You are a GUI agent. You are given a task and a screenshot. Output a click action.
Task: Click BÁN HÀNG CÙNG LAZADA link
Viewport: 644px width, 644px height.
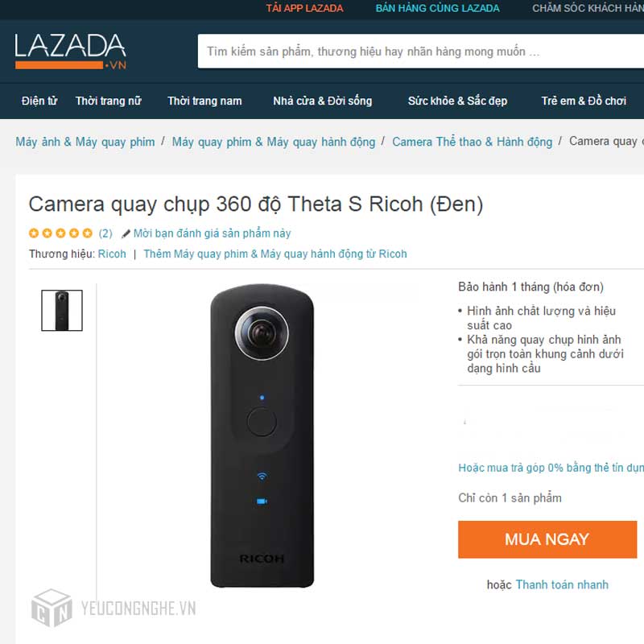pyautogui.click(x=437, y=8)
